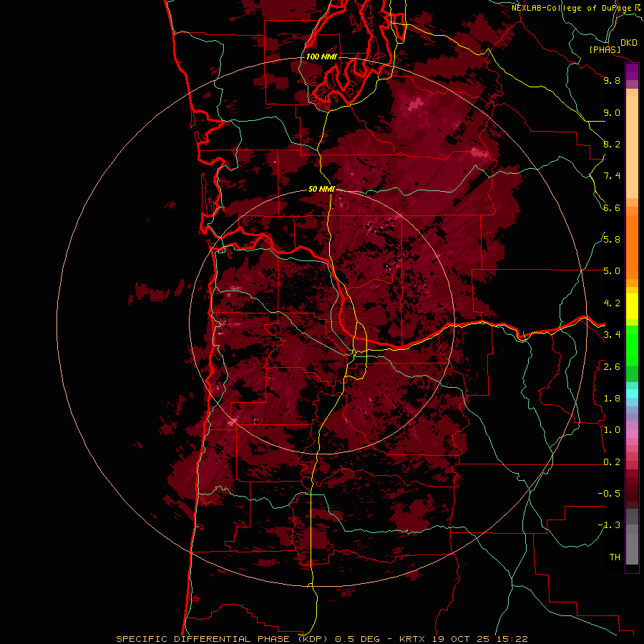Click the 6.6 scale value
644x644 pixels.
[612, 208]
